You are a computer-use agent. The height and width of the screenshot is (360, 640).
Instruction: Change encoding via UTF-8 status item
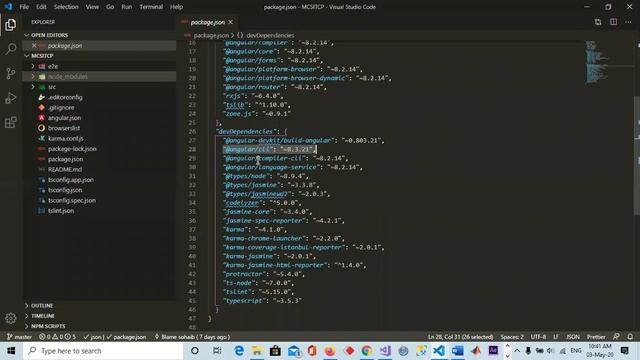538,337
